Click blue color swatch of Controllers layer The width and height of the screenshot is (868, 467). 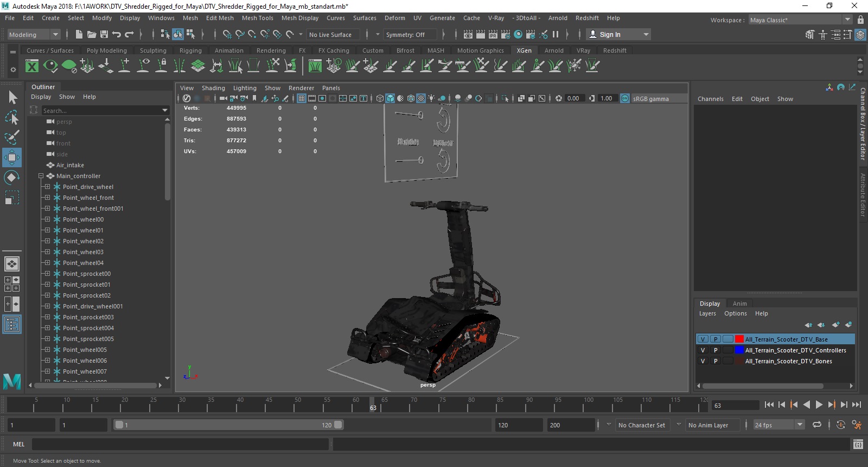[739, 350]
